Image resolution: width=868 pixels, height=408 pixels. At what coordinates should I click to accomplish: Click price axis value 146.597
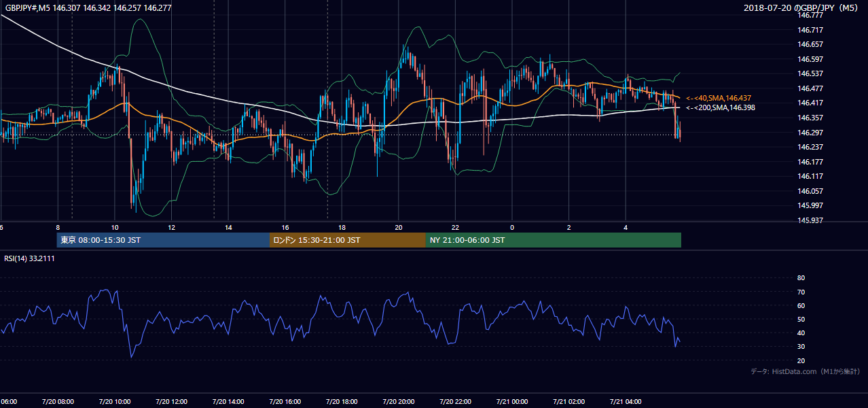pyautogui.click(x=810, y=59)
